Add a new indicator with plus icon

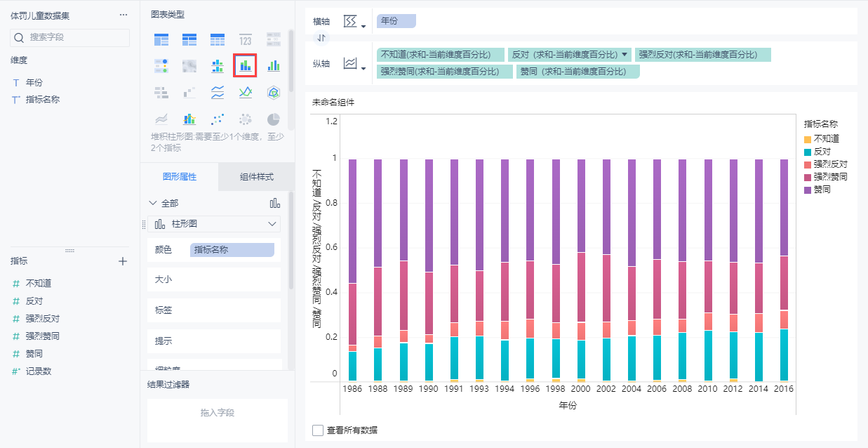click(x=123, y=261)
